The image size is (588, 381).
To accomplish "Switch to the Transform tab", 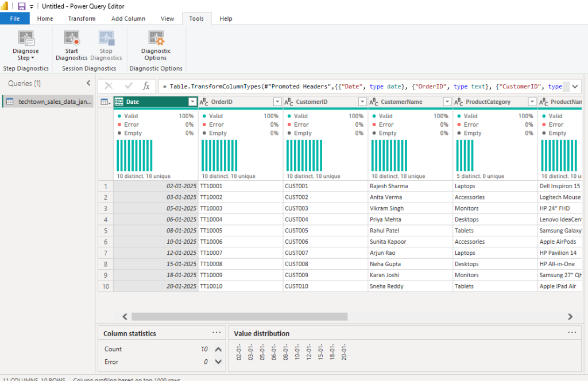I will [82, 18].
